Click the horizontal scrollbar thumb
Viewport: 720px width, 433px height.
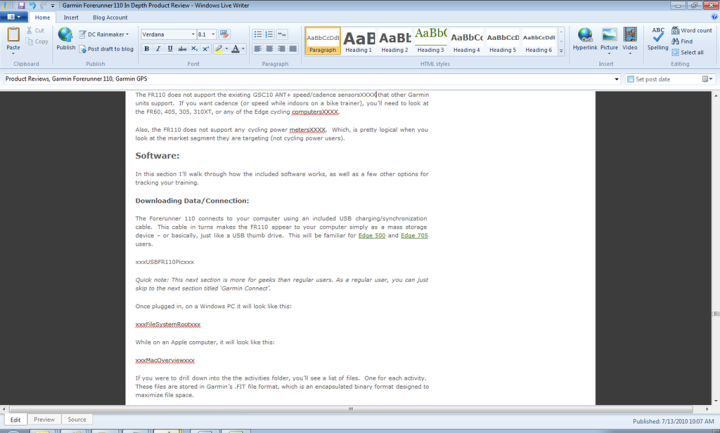(351, 409)
